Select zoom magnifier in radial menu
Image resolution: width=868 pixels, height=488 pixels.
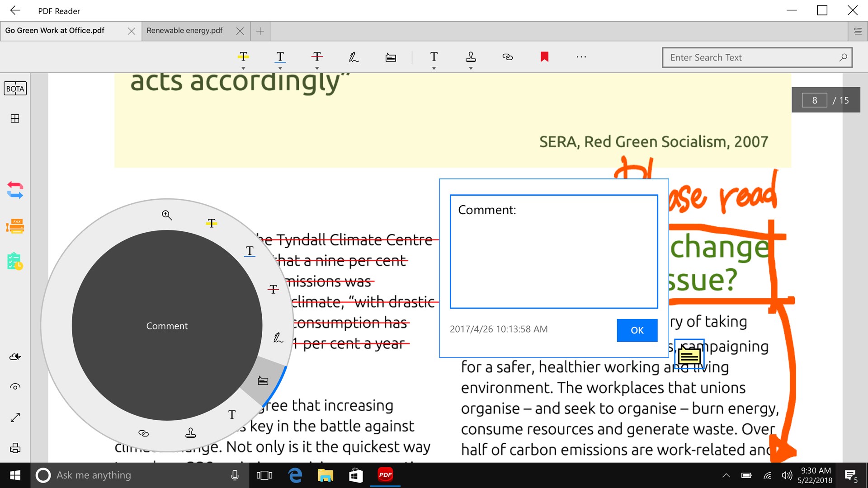click(x=167, y=215)
